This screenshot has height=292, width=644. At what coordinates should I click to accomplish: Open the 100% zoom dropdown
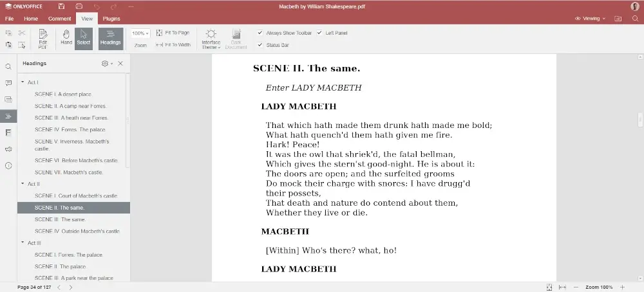140,33
